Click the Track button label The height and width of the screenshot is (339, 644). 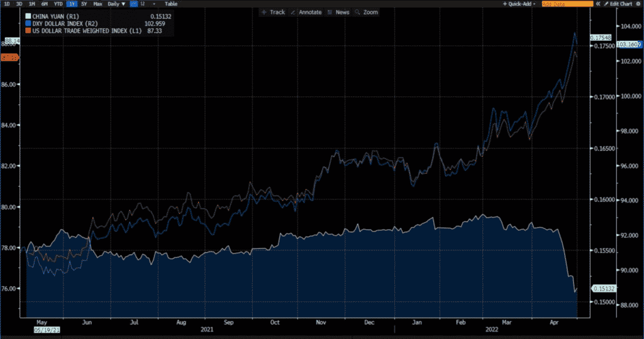point(277,13)
